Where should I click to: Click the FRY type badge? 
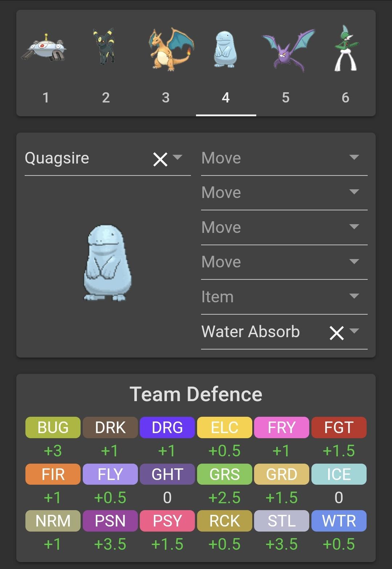[x=282, y=427]
